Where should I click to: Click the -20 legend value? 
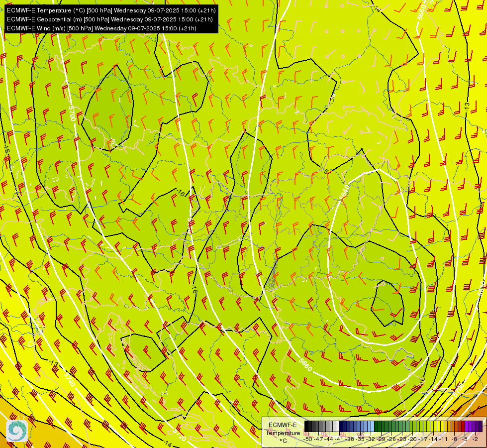[x=413, y=439]
